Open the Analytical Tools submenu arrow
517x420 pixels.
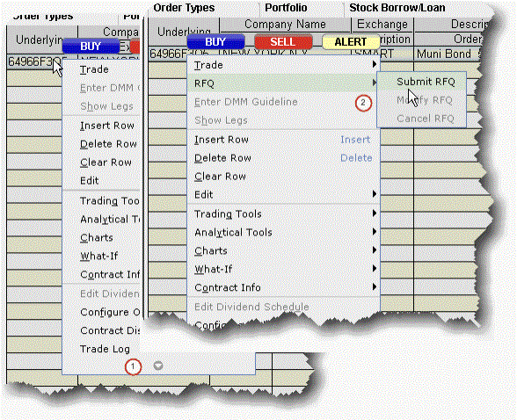click(375, 232)
